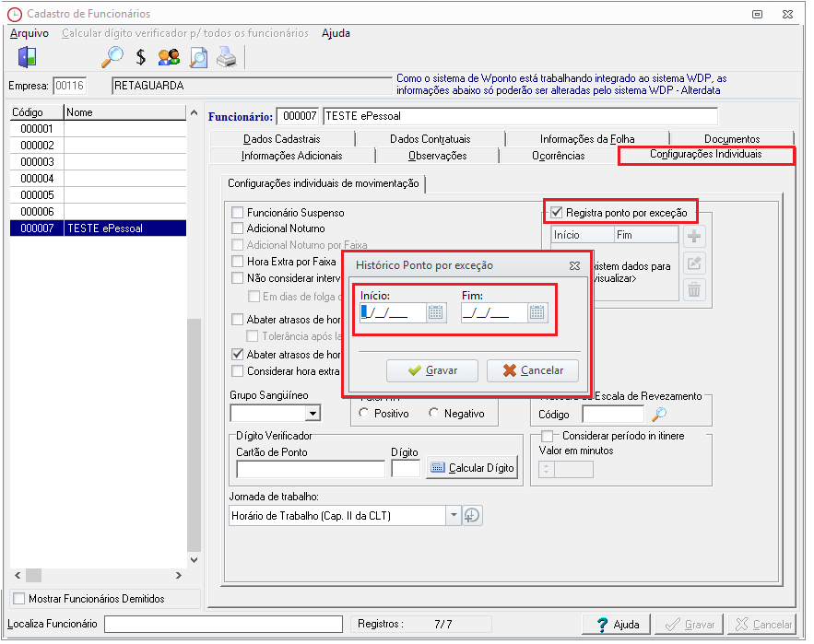The image size is (814, 644).
Task: Click the exit door toolbar icon
Action: (x=27, y=57)
